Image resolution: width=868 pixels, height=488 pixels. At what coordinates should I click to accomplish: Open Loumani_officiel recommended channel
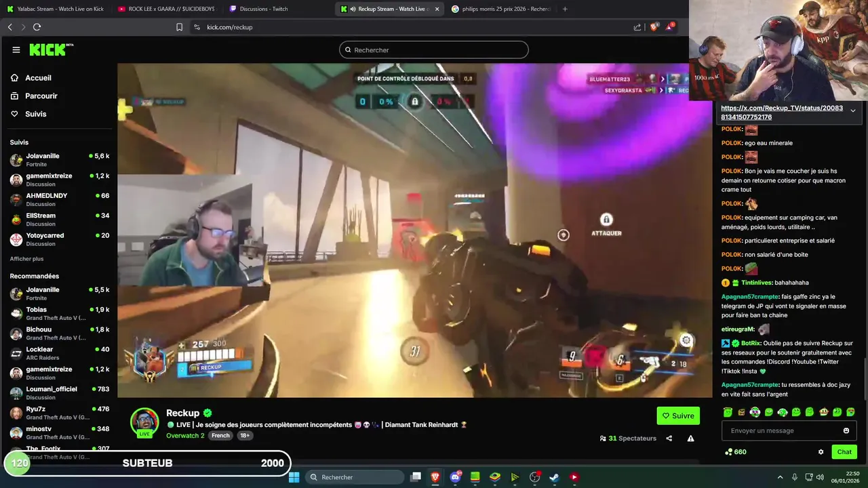[60, 392]
